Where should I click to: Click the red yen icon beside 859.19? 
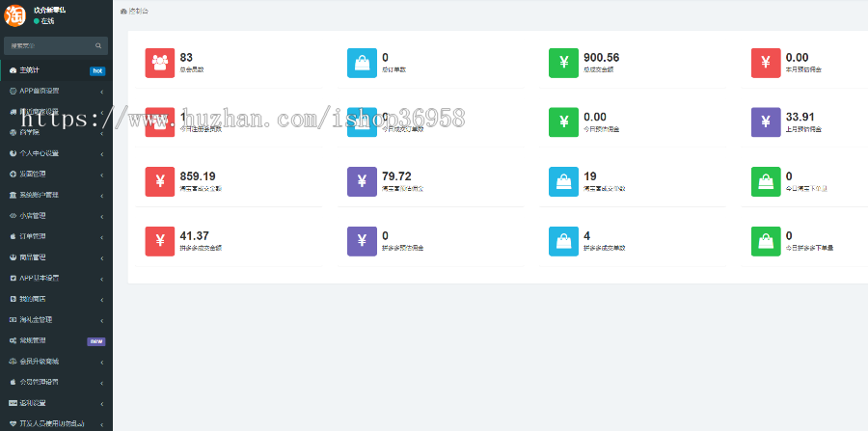point(160,181)
